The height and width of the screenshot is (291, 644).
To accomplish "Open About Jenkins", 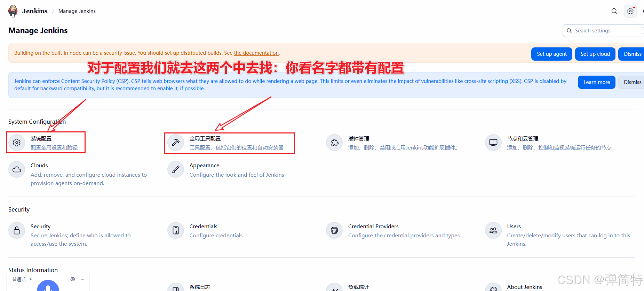I will 524,287.
